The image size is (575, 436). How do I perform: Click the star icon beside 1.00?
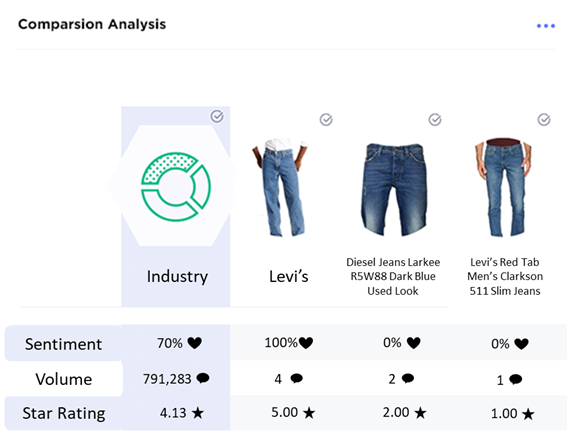[x=528, y=414]
